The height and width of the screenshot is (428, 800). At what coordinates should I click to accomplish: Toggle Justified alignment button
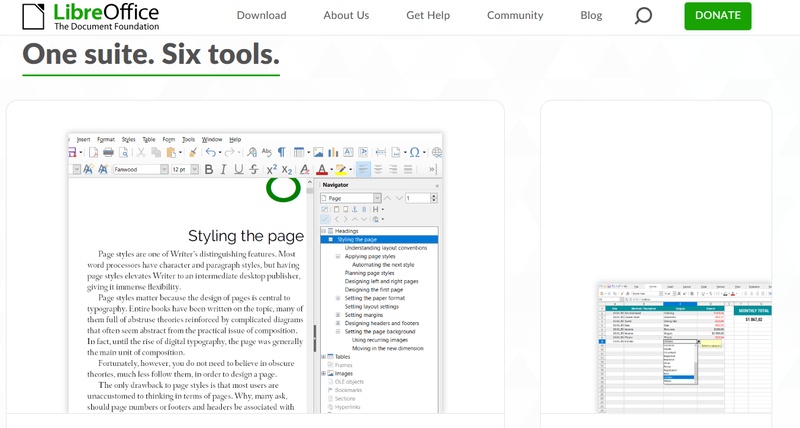click(x=408, y=169)
